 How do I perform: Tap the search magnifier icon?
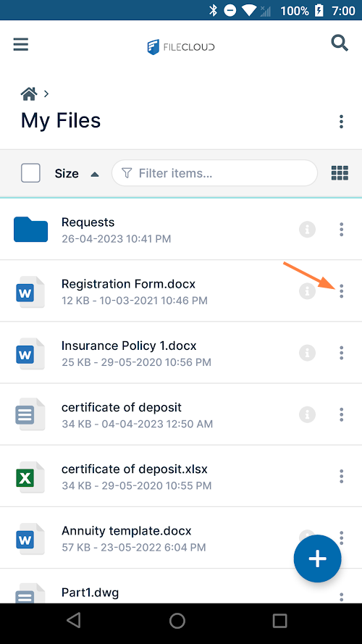click(x=340, y=43)
